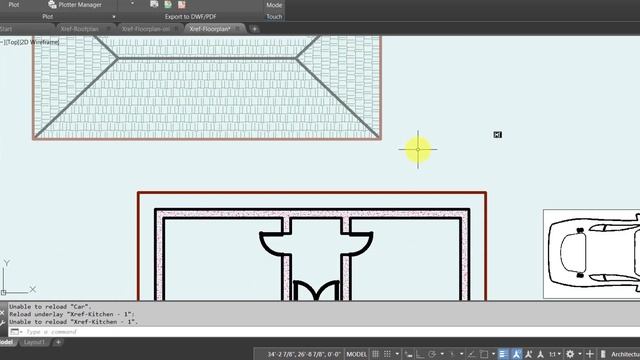Click the Plot button in ribbon

(x=13, y=4)
